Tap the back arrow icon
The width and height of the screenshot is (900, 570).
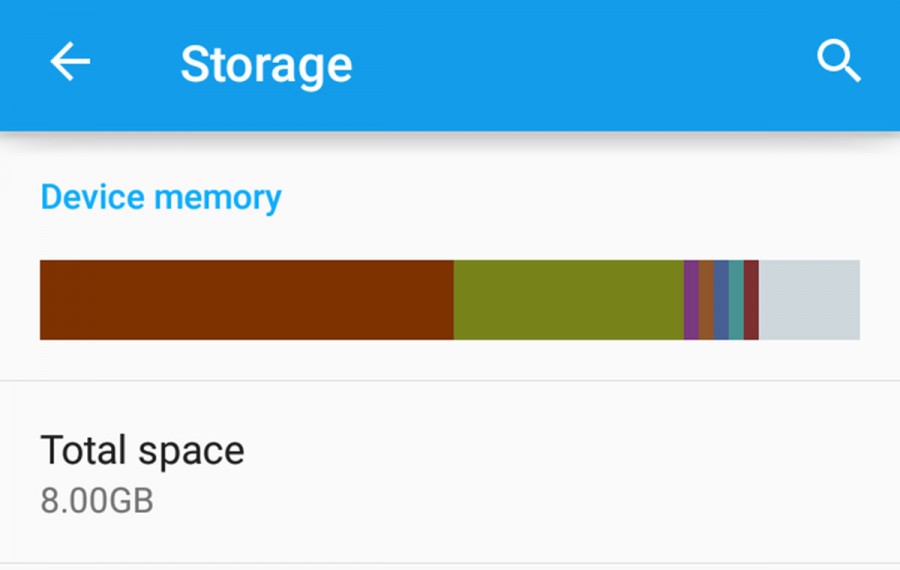(x=70, y=61)
